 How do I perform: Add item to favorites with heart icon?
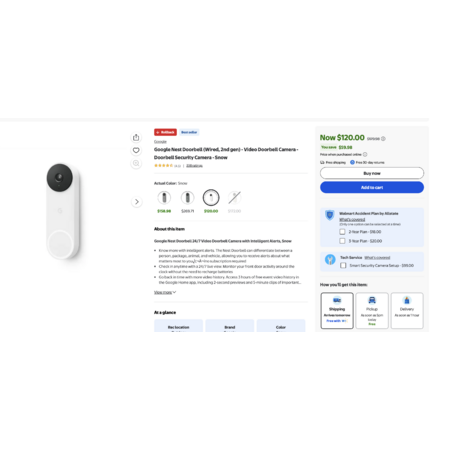136,150
